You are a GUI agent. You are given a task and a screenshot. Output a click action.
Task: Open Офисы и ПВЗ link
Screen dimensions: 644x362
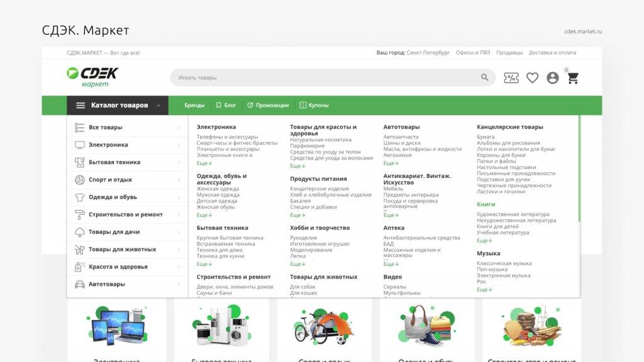click(x=473, y=53)
